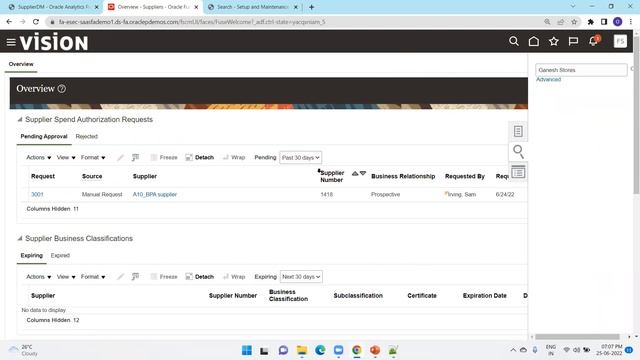640x360 pixels.
Task: Sort Supplier Number ascending arrow
Action: 355,173
